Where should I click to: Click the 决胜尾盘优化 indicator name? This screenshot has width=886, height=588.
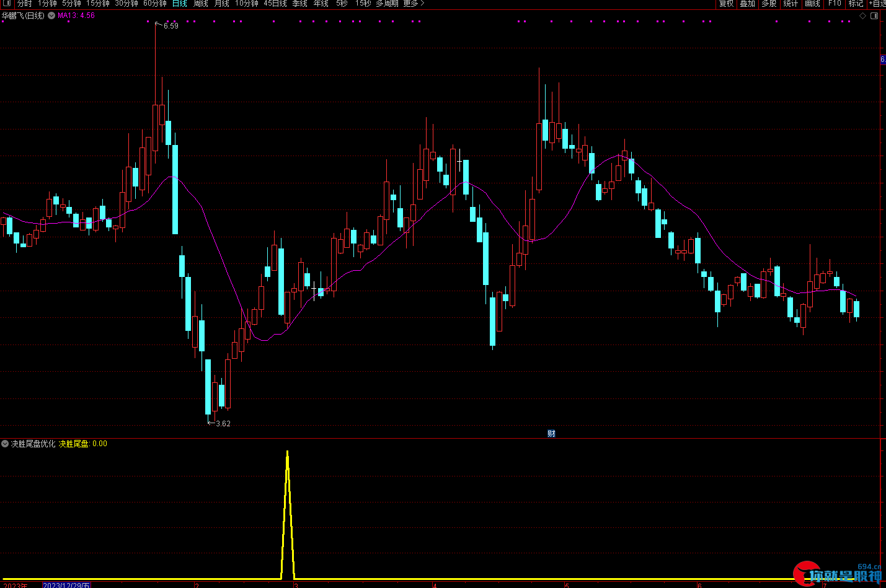pyautogui.click(x=33, y=444)
